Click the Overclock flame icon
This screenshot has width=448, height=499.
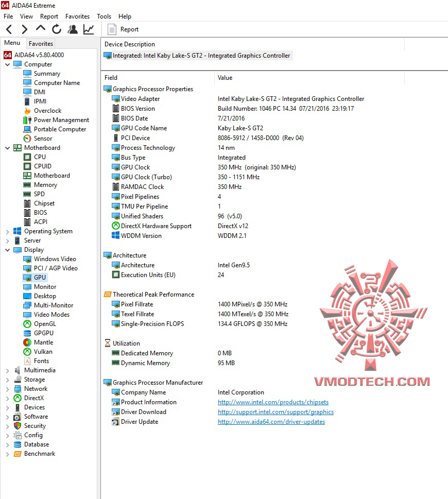[27, 111]
